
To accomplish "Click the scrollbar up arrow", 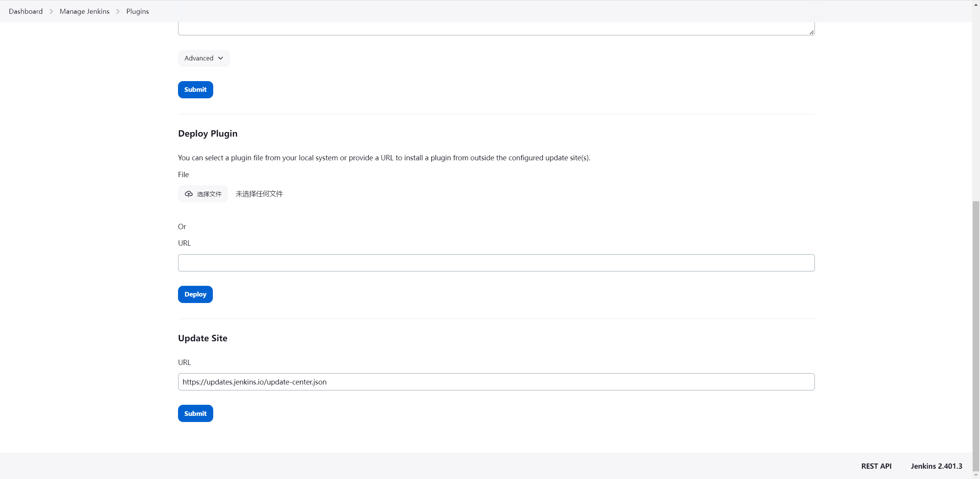I will [x=975, y=5].
